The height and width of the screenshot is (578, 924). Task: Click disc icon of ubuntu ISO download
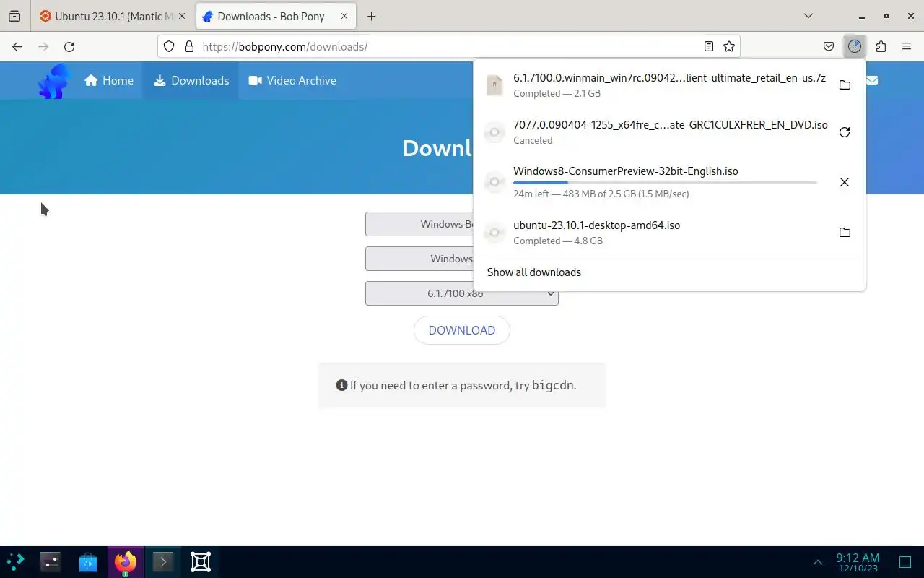(494, 233)
